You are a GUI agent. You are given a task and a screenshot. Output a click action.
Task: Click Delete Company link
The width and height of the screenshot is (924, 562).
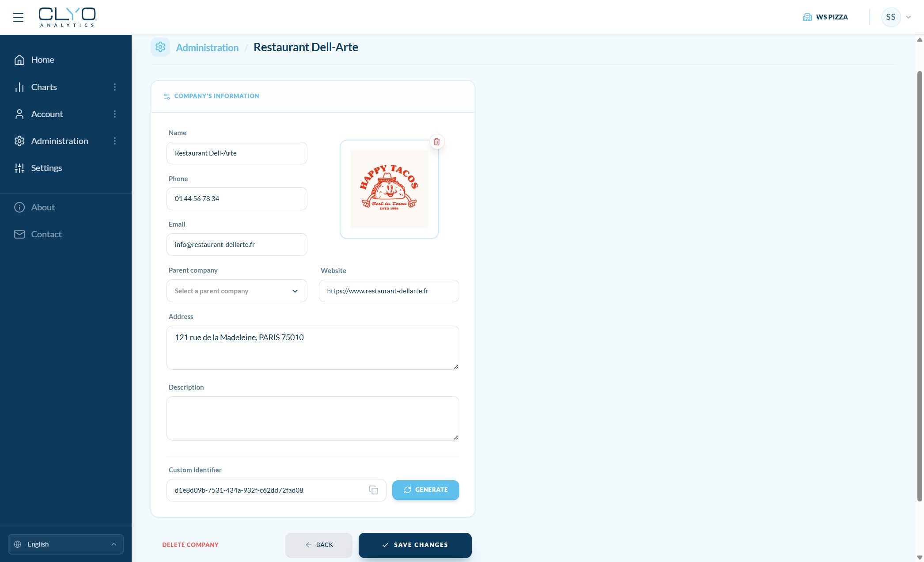(x=190, y=545)
